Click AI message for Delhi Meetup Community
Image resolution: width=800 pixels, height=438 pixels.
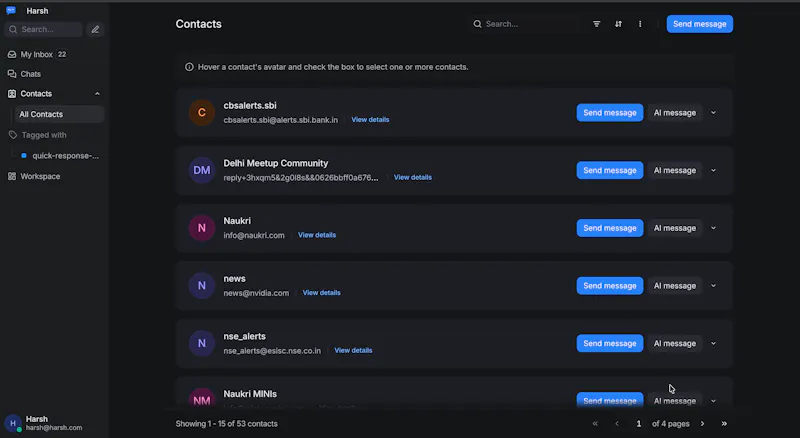(674, 171)
